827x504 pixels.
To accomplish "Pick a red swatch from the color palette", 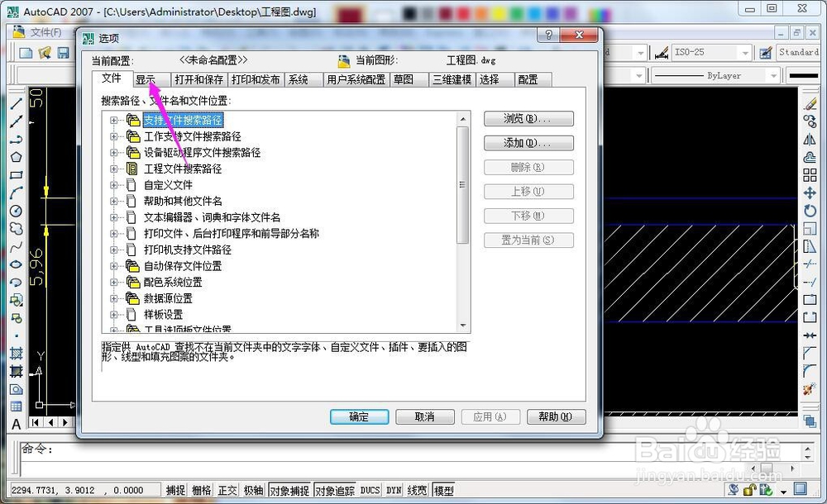I will tap(461, 13).
